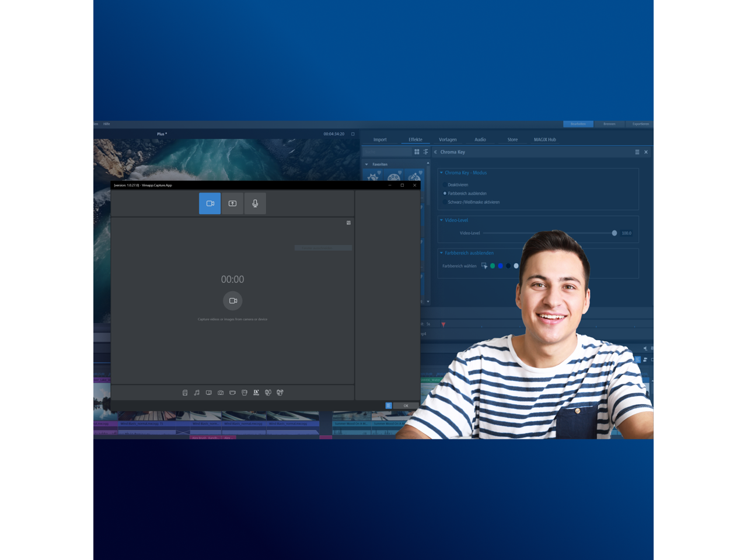747x560 pixels.
Task: Click the last icon in capture toolbar
Action: [x=280, y=393]
